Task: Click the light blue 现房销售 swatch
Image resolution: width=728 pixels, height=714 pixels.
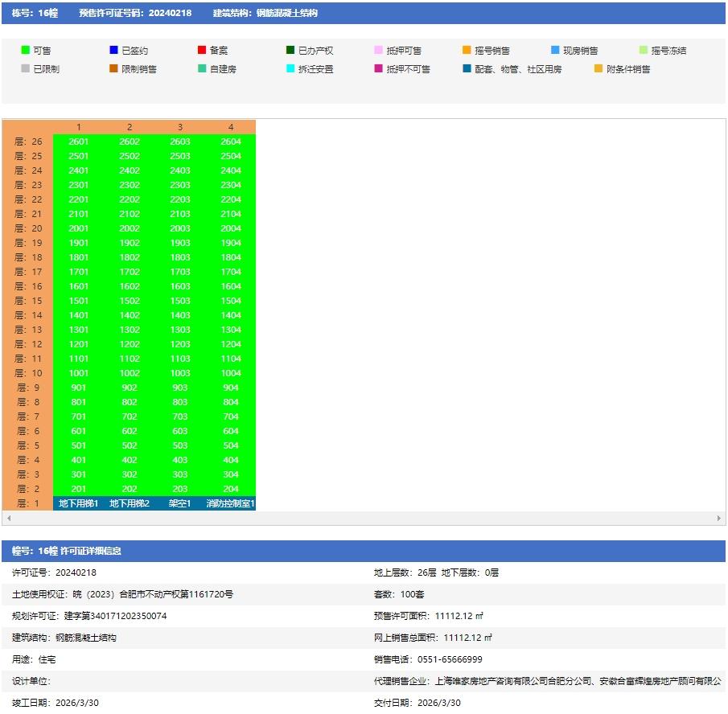Action: click(555, 50)
